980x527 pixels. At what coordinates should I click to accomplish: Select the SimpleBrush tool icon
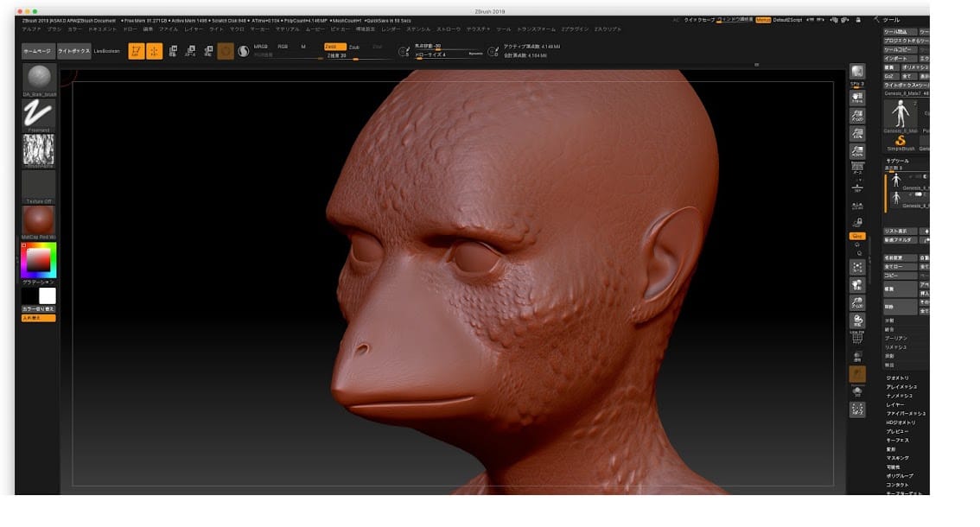(900, 140)
